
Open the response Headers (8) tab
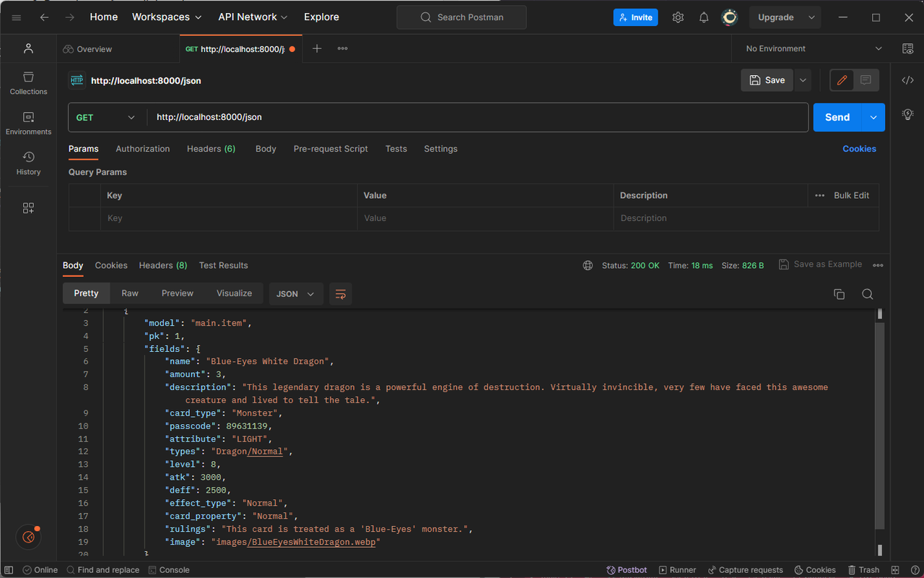pyautogui.click(x=163, y=265)
